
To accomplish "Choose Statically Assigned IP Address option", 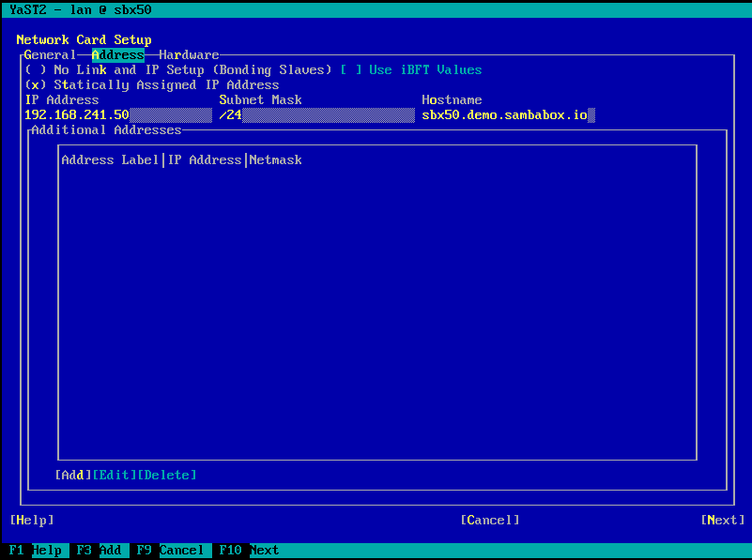I will [152, 85].
